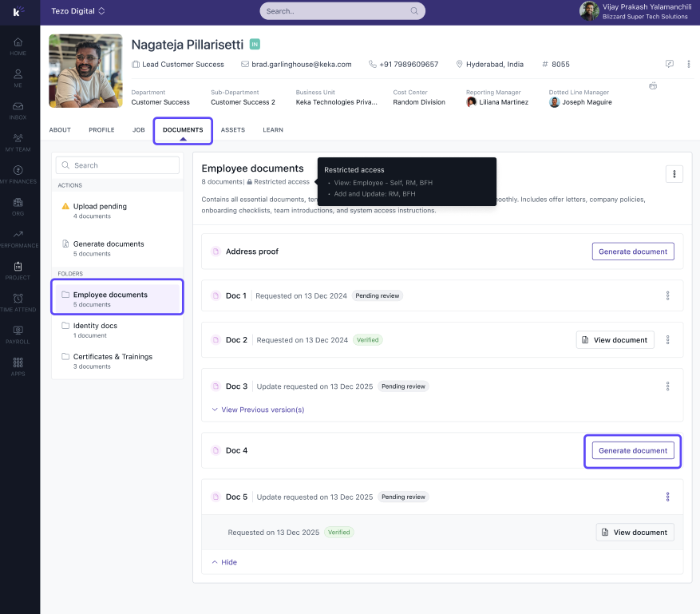Open Apps grid icon in sidebar
700x614 pixels.
point(18,366)
